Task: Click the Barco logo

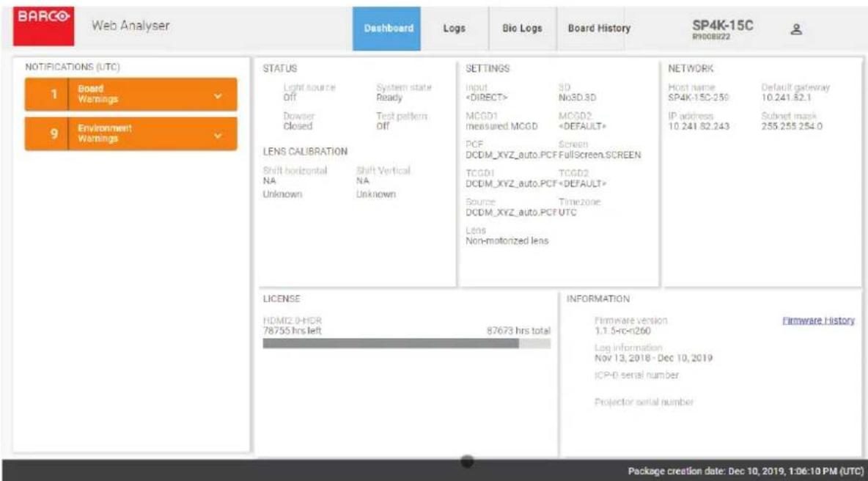Action: (x=44, y=26)
